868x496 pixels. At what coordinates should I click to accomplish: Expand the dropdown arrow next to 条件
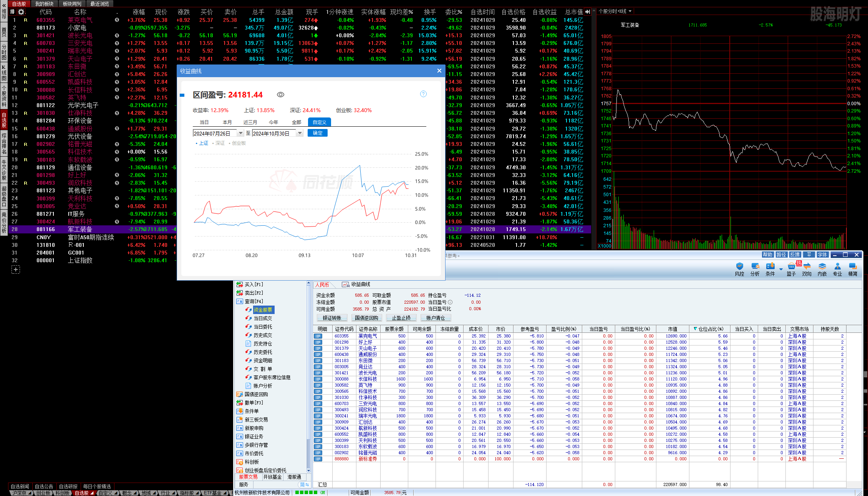click(781, 269)
